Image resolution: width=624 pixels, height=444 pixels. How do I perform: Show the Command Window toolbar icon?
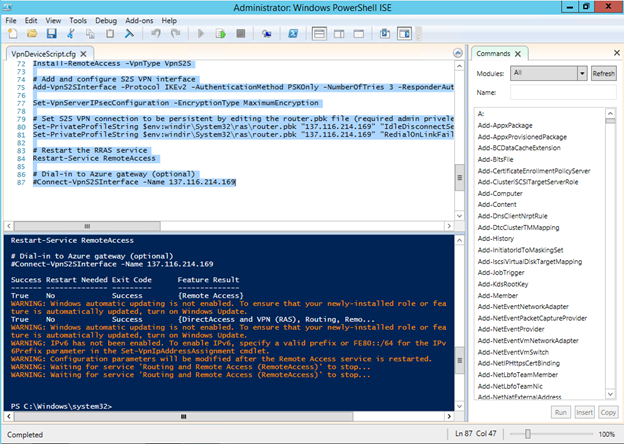tap(385, 34)
